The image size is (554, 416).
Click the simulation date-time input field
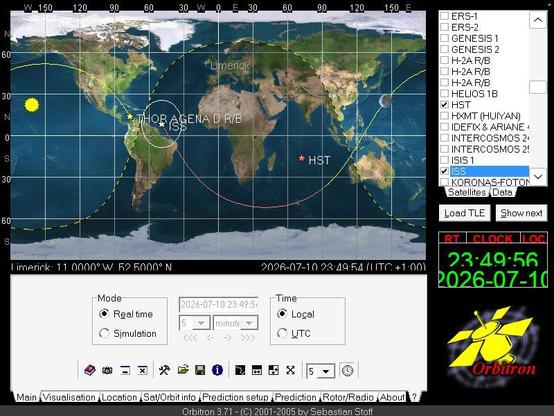coord(219,304)
